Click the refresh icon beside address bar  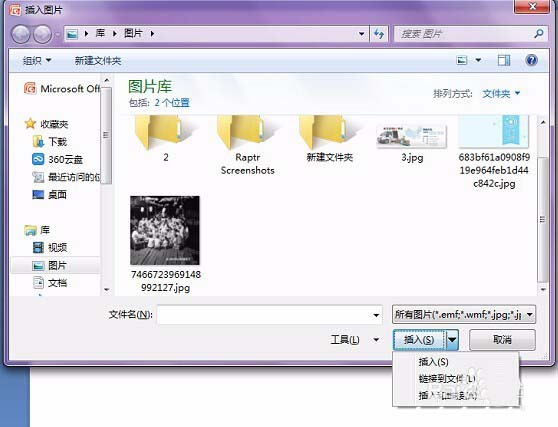(x=379, y=34)
